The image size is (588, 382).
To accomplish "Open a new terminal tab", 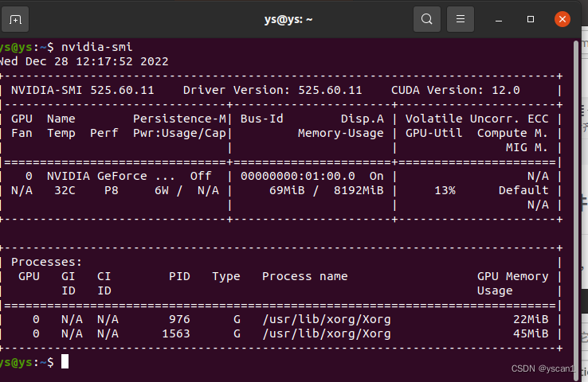I will tap(15, 19).
